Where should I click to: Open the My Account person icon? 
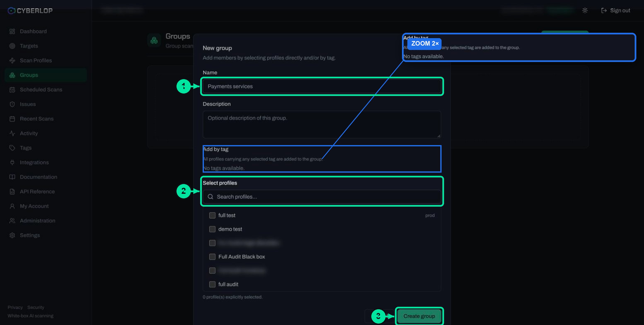12,206
